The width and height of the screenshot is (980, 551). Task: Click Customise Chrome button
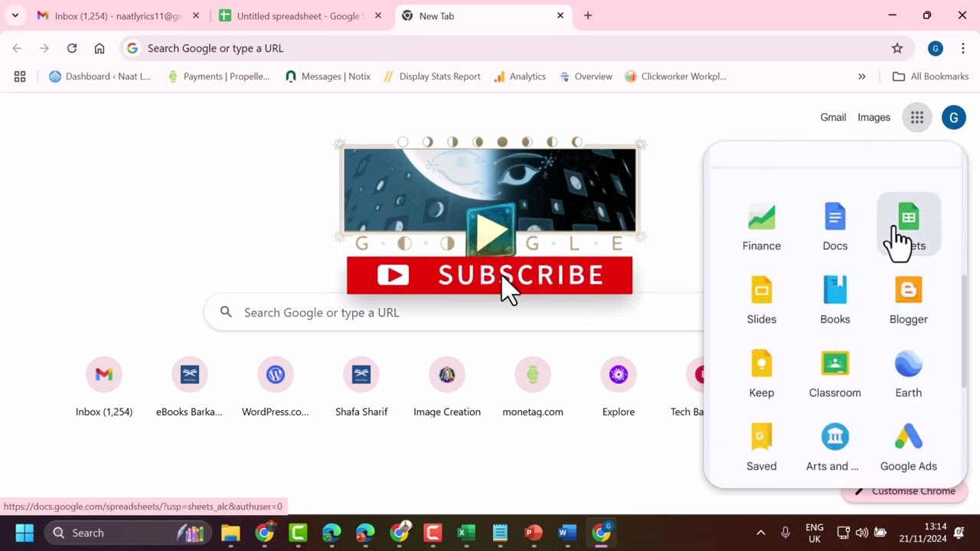[905, 491]
